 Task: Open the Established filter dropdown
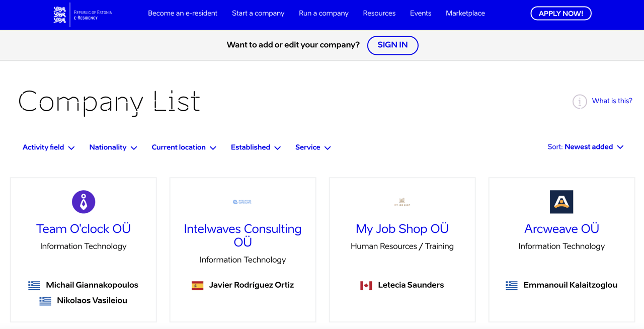coord(256,147)
